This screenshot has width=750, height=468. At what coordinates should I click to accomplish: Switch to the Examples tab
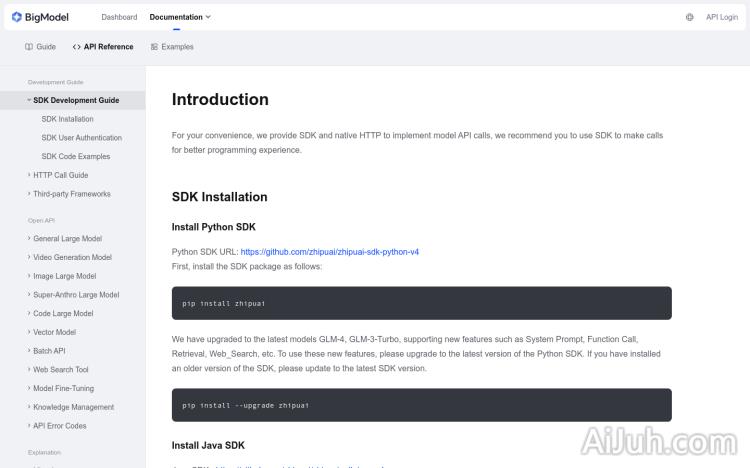[x=177, y=47]
